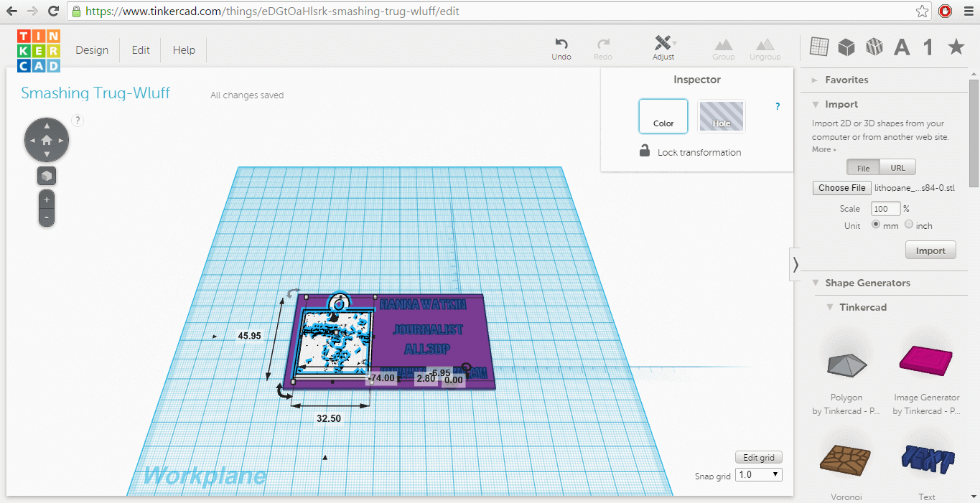The image size is (980, 503).
Task: Click the Import button
Action: coord(930,250)
